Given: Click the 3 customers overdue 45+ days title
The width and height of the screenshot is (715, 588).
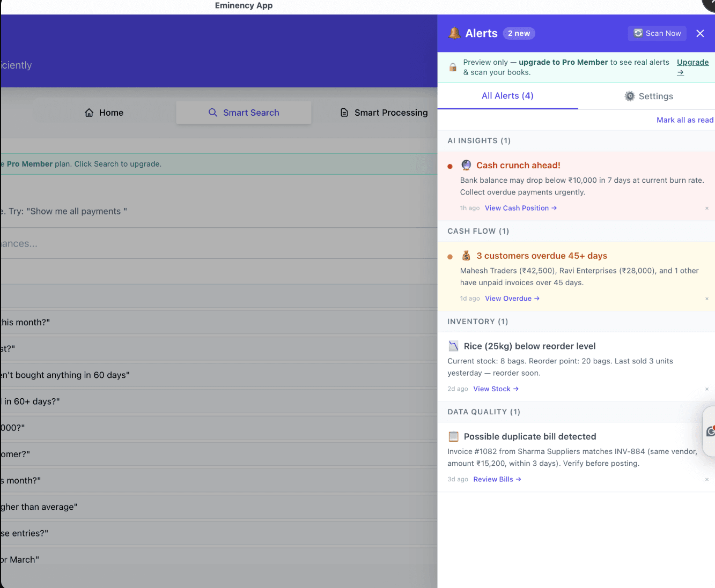Looking at the screenshot, I should [542, 256].
